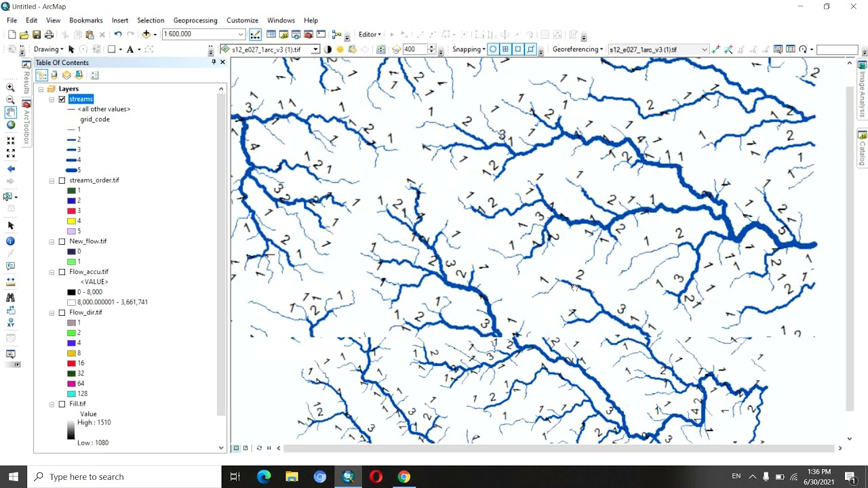
Task: Open the Selection menu
Action: coord(151,20)
